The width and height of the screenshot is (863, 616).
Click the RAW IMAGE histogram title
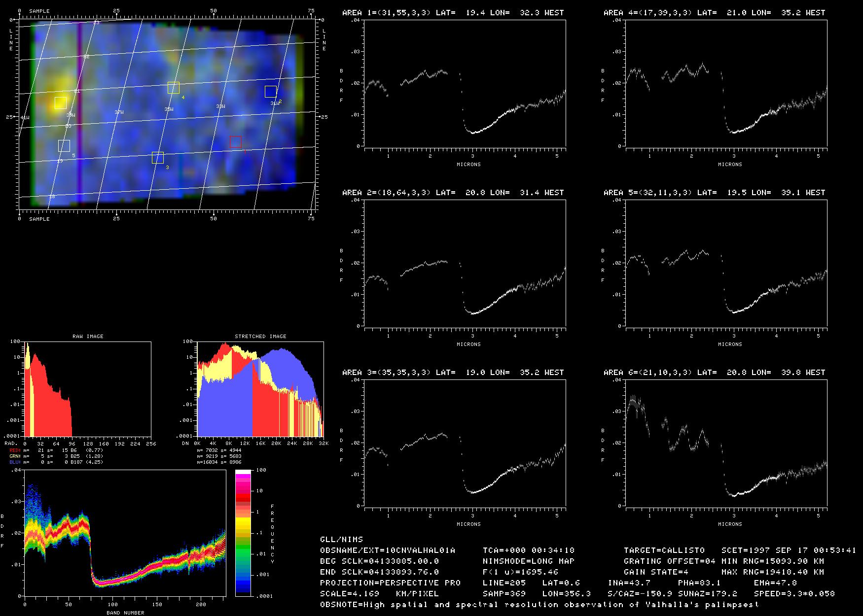pyautogui.click(x=88, y=336)
